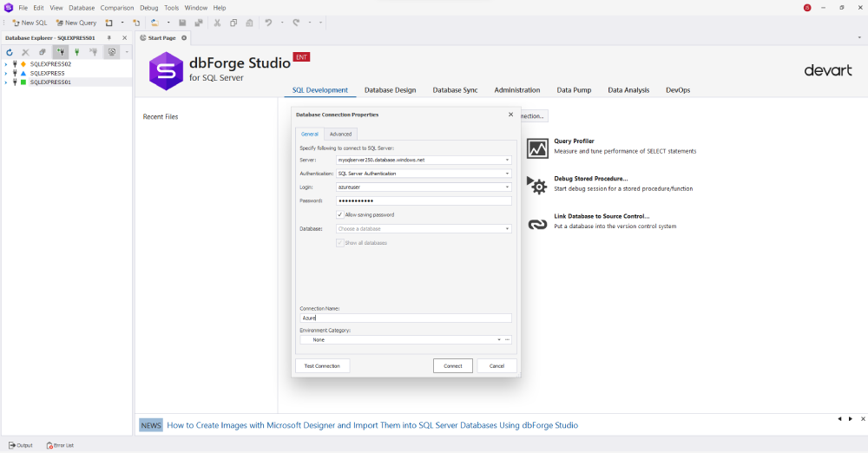Open the Debug menu
Screen dimensions: 868x453
tap(149, 8)
